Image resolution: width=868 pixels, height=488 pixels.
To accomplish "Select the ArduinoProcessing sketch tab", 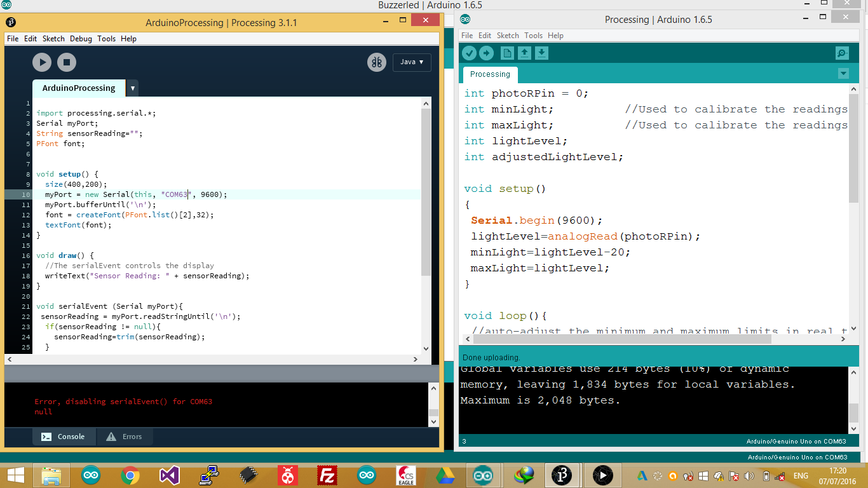I will (x=79, y=88).
